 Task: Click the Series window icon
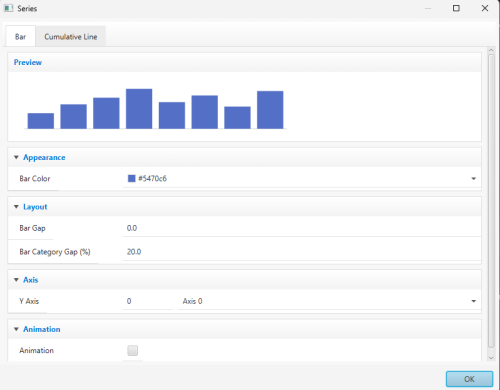8,8
